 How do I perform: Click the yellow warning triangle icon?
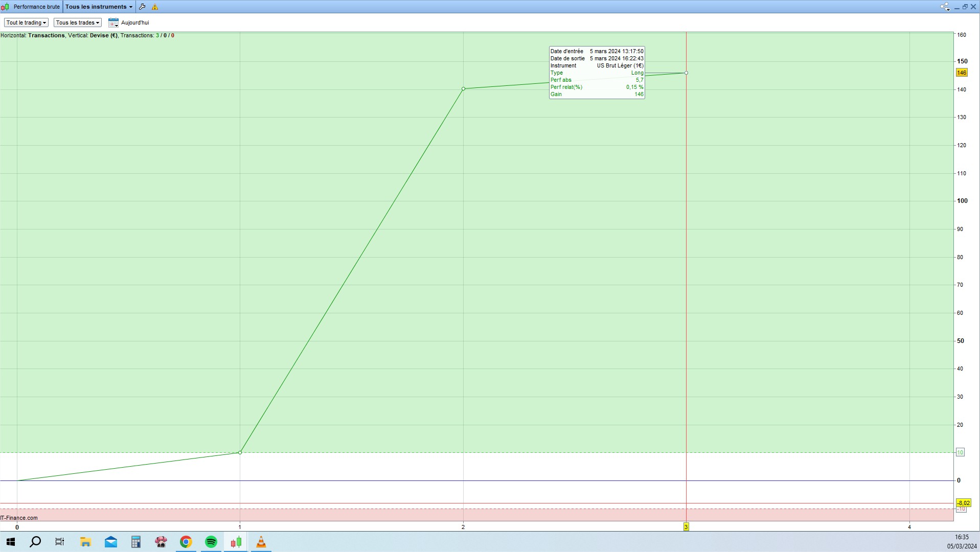[155, 7]
